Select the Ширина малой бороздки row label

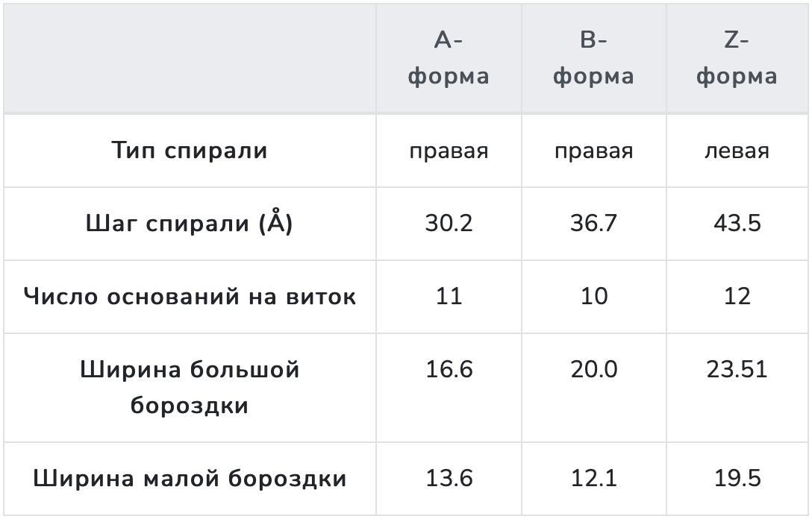coord(190,479)
